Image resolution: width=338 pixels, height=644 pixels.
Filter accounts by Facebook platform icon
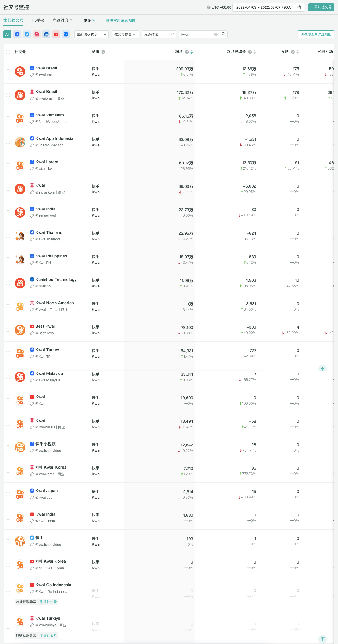point(17,34)
